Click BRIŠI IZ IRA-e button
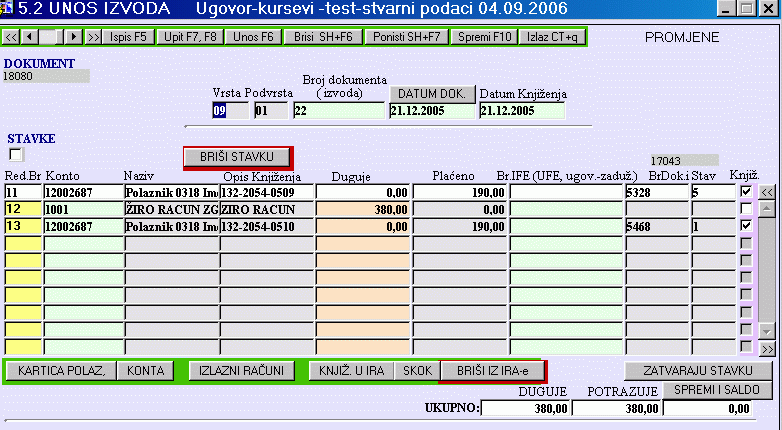 492,371
